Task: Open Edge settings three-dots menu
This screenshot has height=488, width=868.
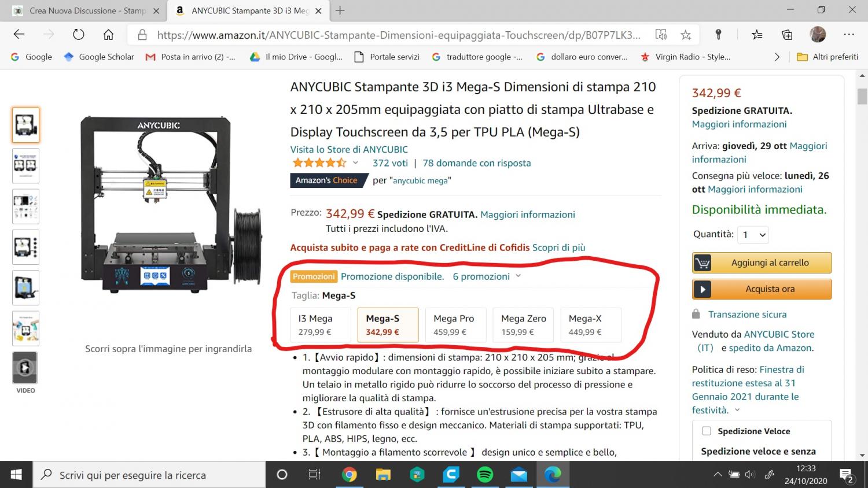Action: click(848, 35)
